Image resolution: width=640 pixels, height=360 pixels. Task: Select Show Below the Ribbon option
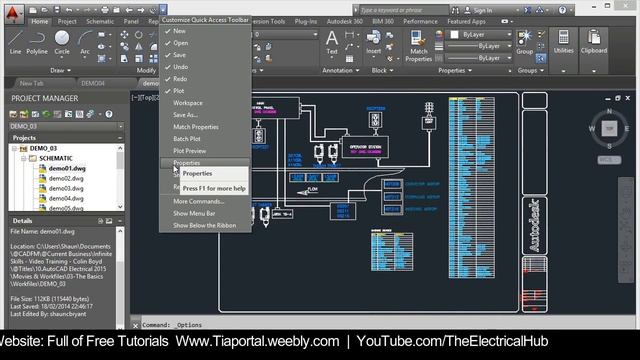(x=205, y=225)
